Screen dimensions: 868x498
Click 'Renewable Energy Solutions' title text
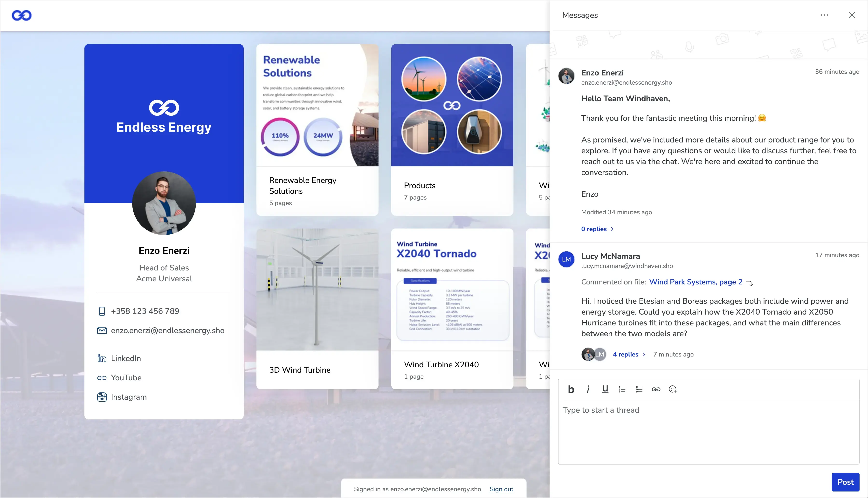tap(303, 185)
